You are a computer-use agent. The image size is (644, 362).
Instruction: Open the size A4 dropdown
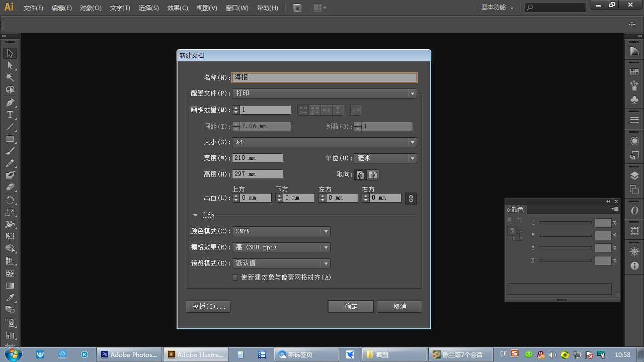click(x=325, y=142)
